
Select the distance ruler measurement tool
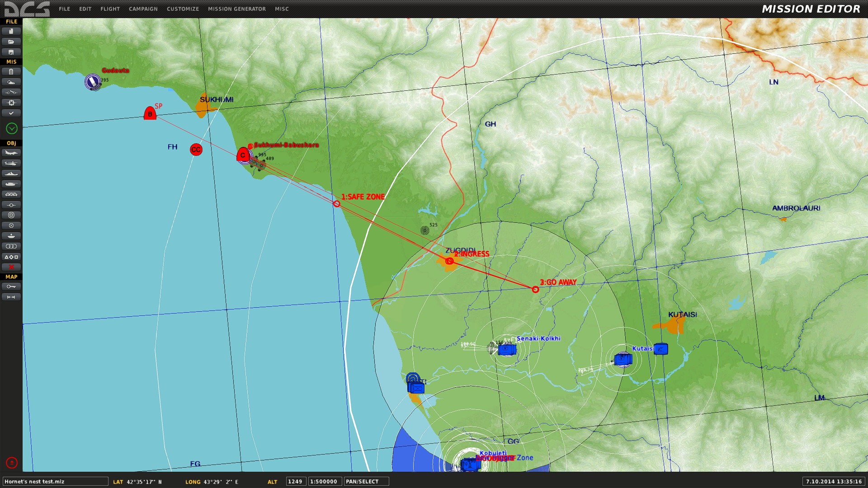pos(11,297)
